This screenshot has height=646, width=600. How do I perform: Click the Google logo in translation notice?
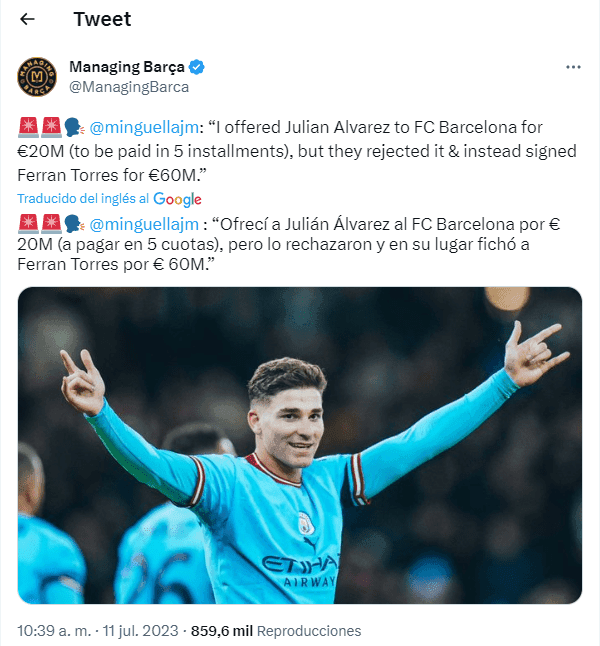pyautogui.click(x=177, y=199)
